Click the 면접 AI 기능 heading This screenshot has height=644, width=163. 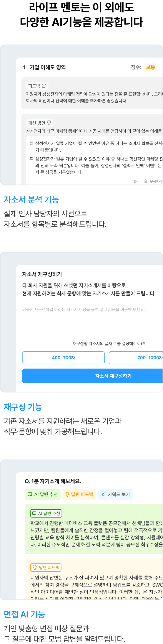point(24,614)
